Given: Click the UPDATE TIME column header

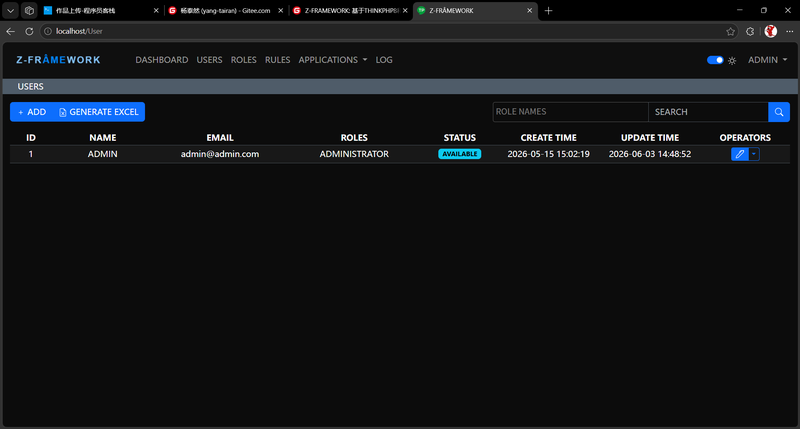Looking at the screenshot, I should pos(649,137).
